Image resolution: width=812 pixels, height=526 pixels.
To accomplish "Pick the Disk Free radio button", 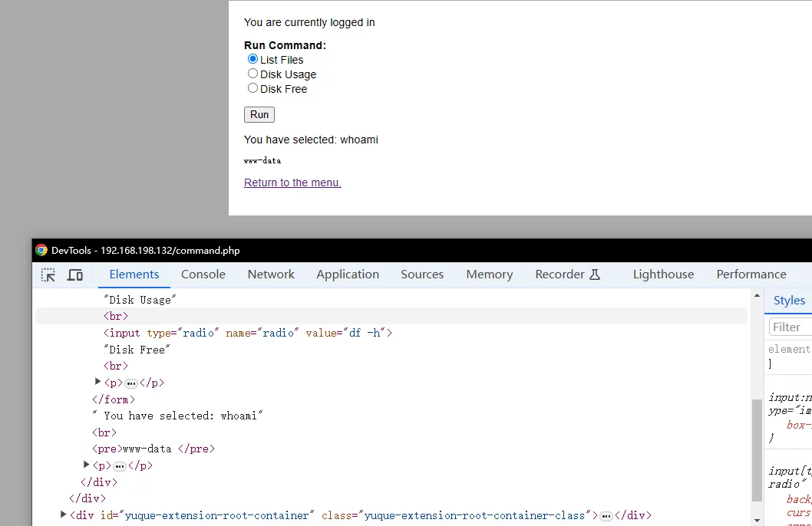I will click(253, 88).
